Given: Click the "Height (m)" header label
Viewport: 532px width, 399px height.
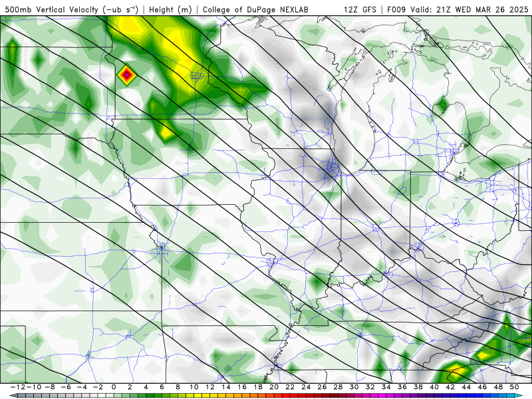Looking at the screenshot, I should pos(170,9).
